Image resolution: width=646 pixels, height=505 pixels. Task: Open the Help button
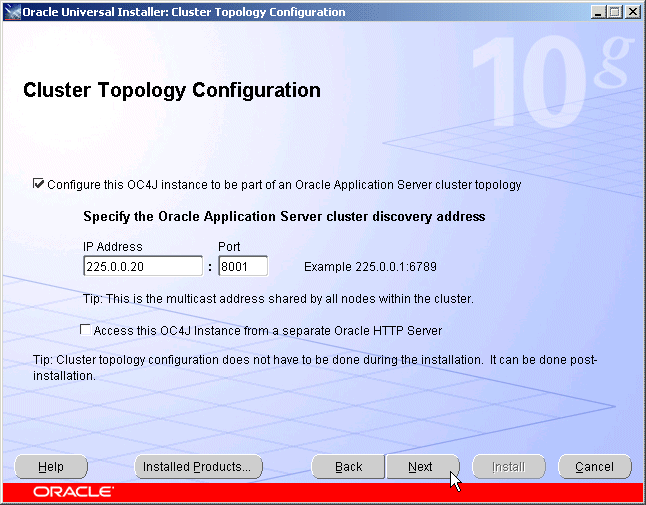[x=51, y=467]
